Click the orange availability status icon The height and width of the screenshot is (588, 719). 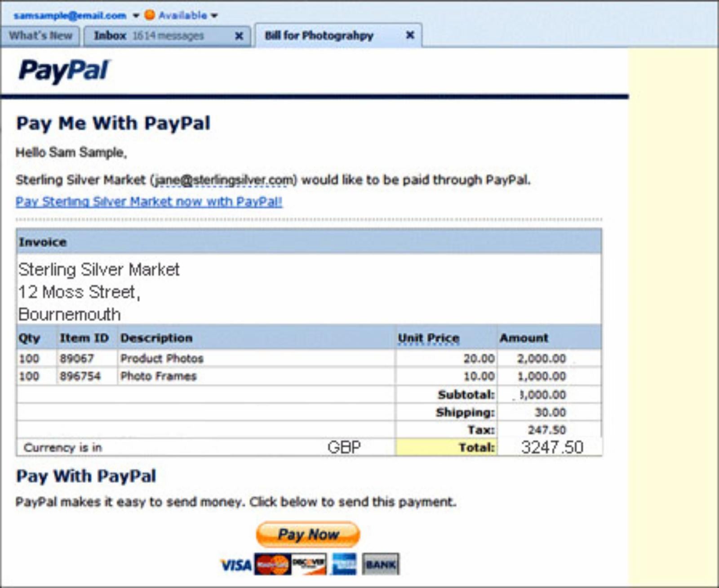click(x=150, y=15)
